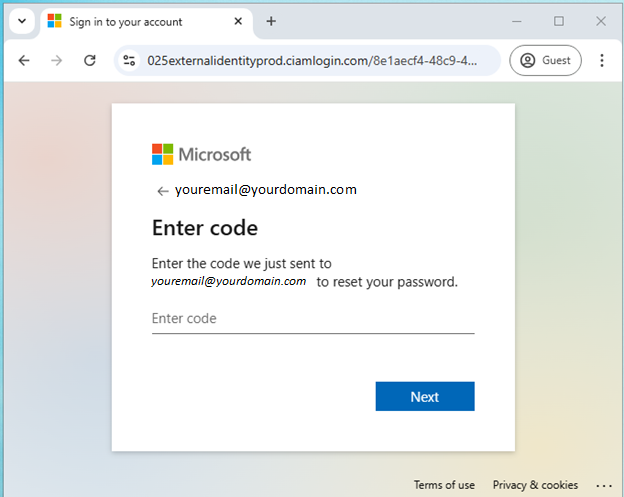The image size is (624, 497).
Task: Open a new tab with plus icon
Action: point(271,21)
